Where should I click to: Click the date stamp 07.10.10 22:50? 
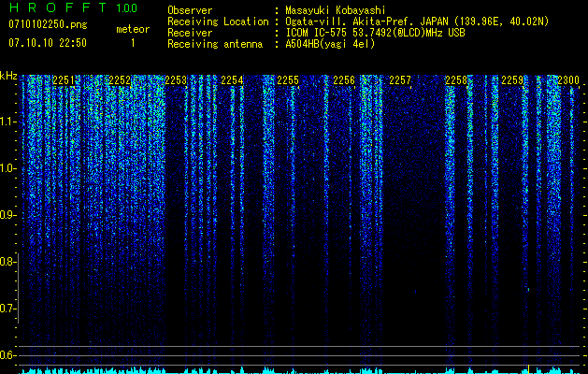point(48,43)
